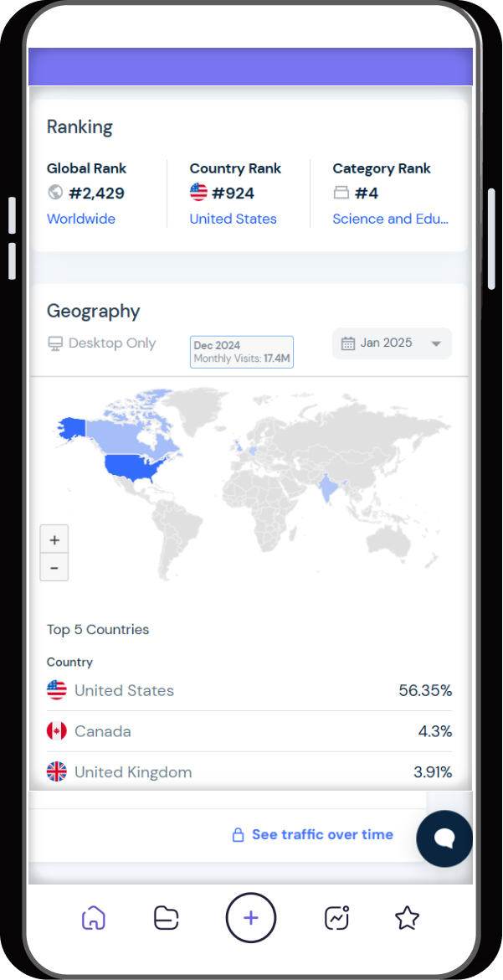Zoom into the map with the plus button

54,539
